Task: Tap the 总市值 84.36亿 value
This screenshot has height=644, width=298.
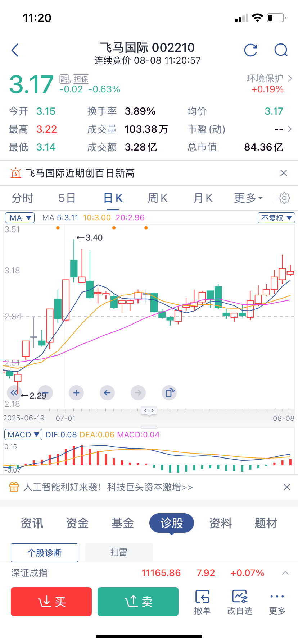Action: tap(264, 147)
